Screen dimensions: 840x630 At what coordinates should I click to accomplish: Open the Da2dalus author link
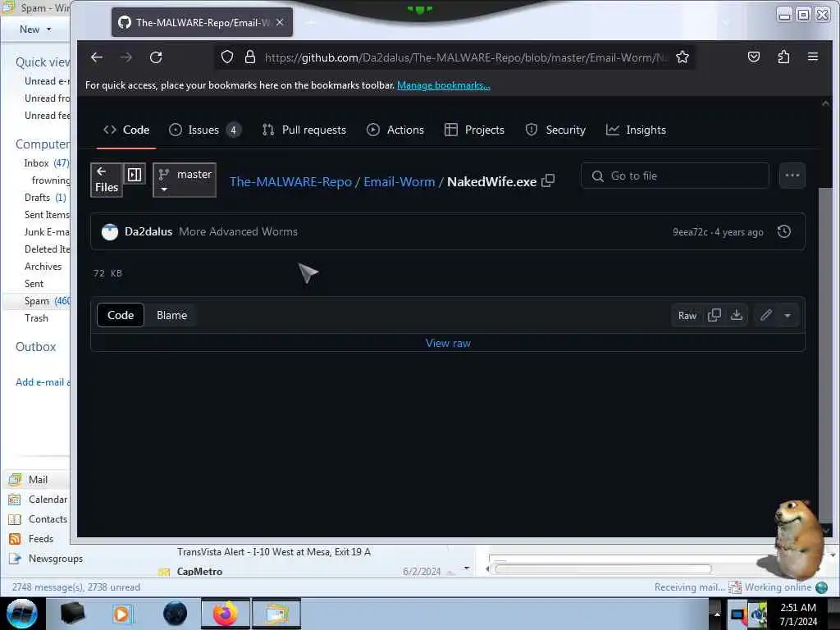148,231
